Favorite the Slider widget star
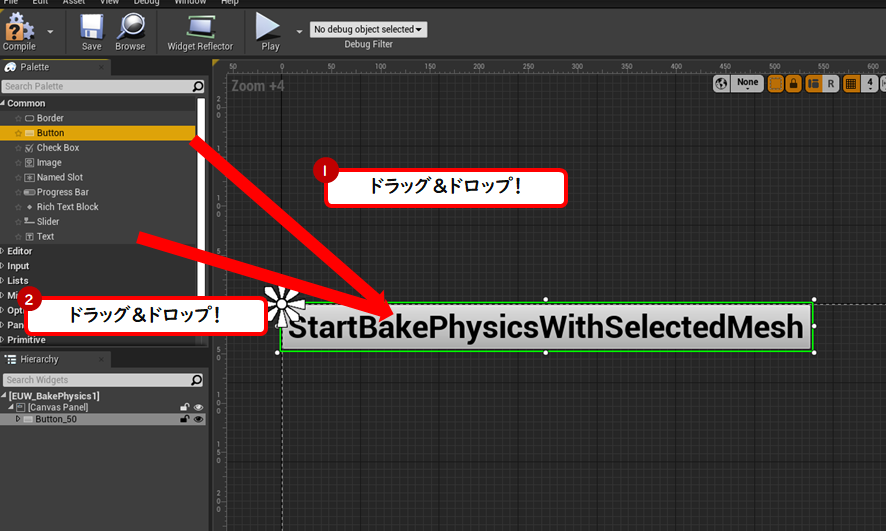Viewport: 886px width, 531px height. coord(18,222)
